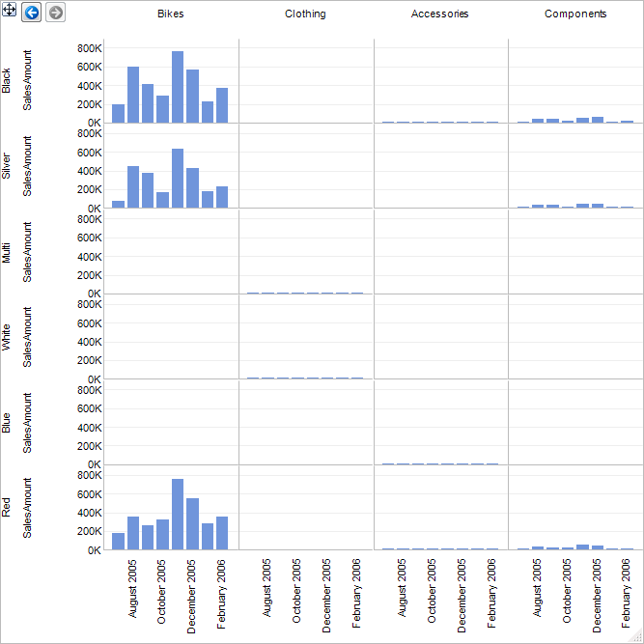Click the blue back arrow button
This screenshot has height=644, width=644.
[32, 13]
